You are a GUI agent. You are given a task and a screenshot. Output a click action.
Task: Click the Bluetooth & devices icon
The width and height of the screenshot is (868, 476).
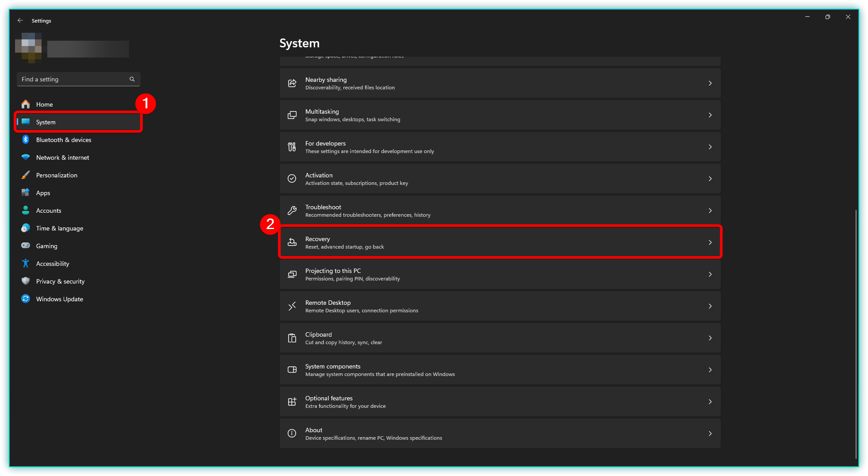click(26, 140)
